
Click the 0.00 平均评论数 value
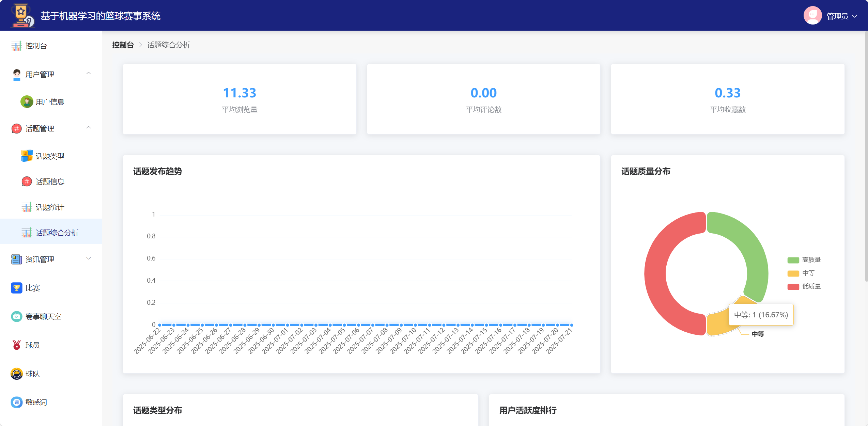tap(483, 93)
